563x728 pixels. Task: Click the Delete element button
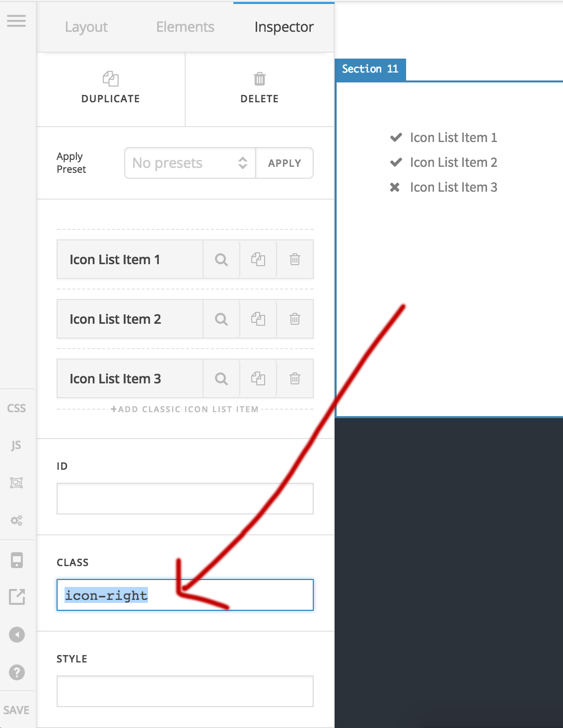260,88
